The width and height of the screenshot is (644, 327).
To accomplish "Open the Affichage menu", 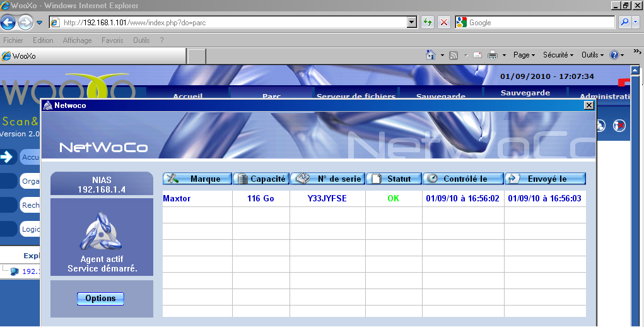I will [x=77, y=40].
